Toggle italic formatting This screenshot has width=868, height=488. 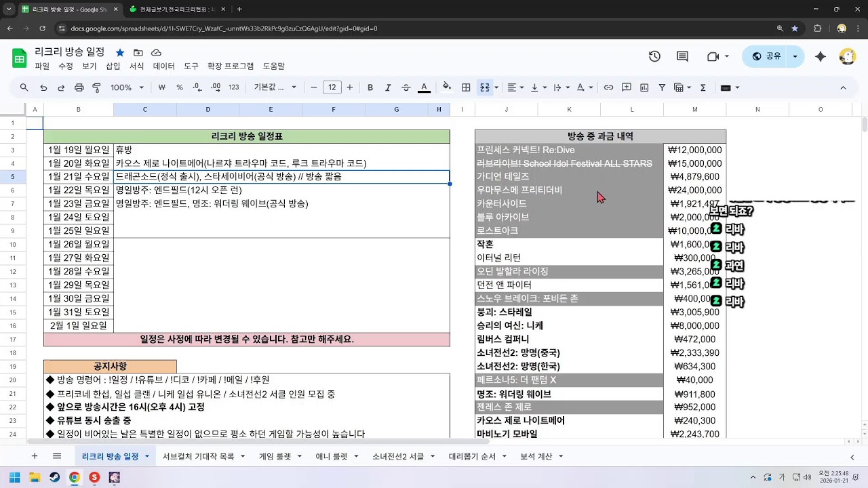point(388,87)
